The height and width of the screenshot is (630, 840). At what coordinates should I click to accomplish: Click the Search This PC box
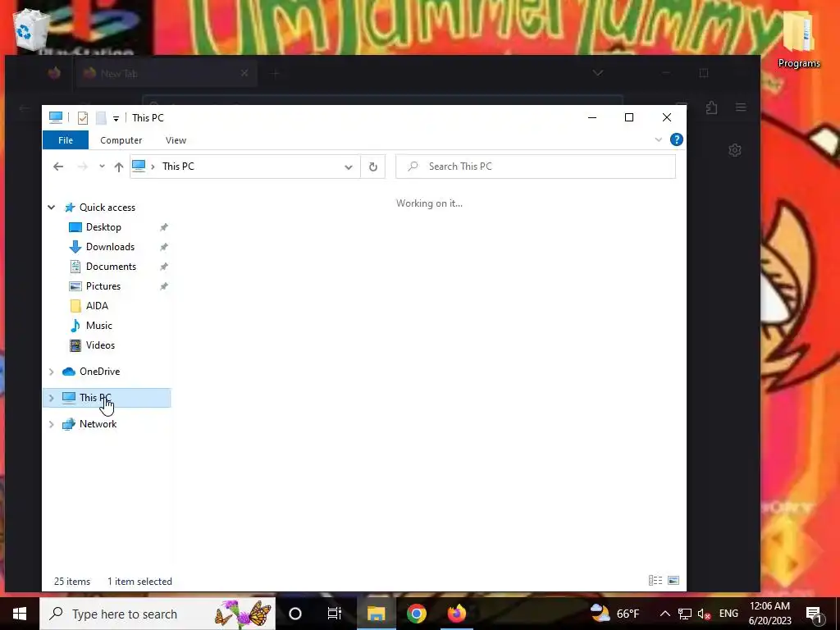click(x=536, y=167)
